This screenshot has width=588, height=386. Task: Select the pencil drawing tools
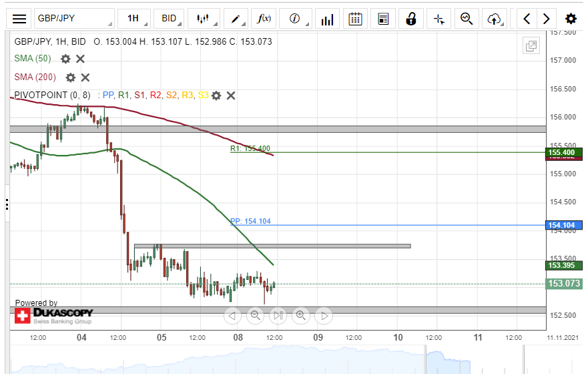pos(236,19)
